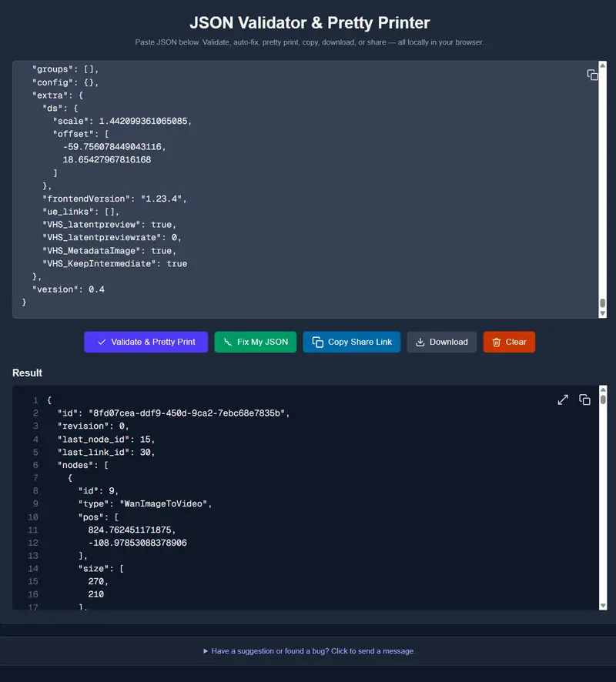Click the "ue_links": [] line
This screenshot has width=616, height=682.
[81, 212]
